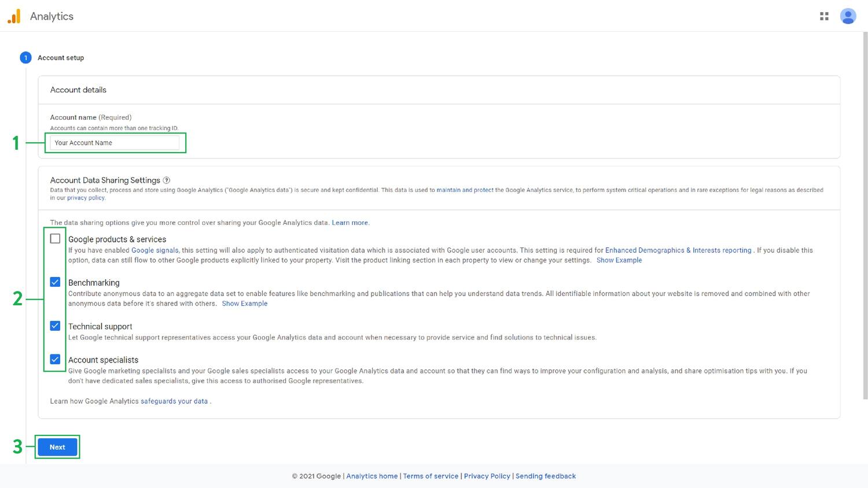Go to Analytics home in footer
Screen dimensions: 868x488
(372, 476)
